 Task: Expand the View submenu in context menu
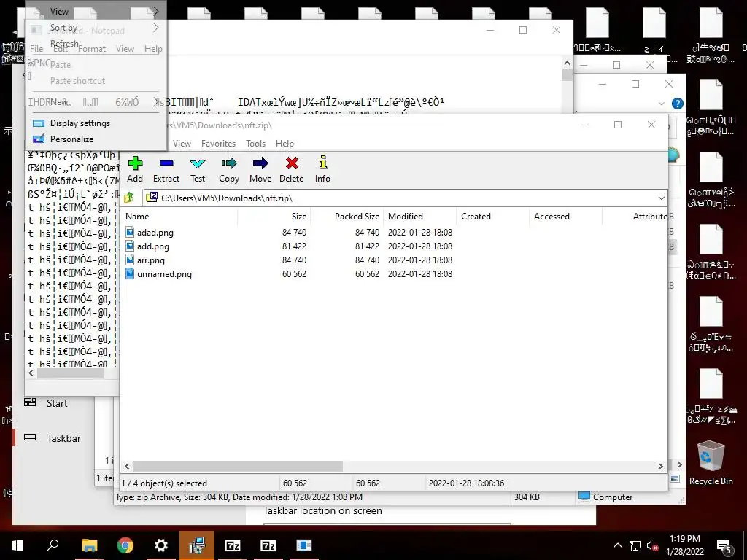click(x=156, y=12)
